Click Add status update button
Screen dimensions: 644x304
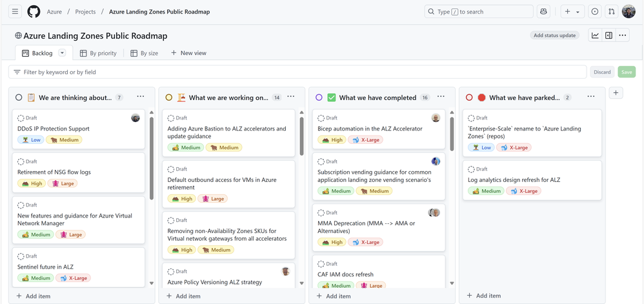[x=554, y=35]
